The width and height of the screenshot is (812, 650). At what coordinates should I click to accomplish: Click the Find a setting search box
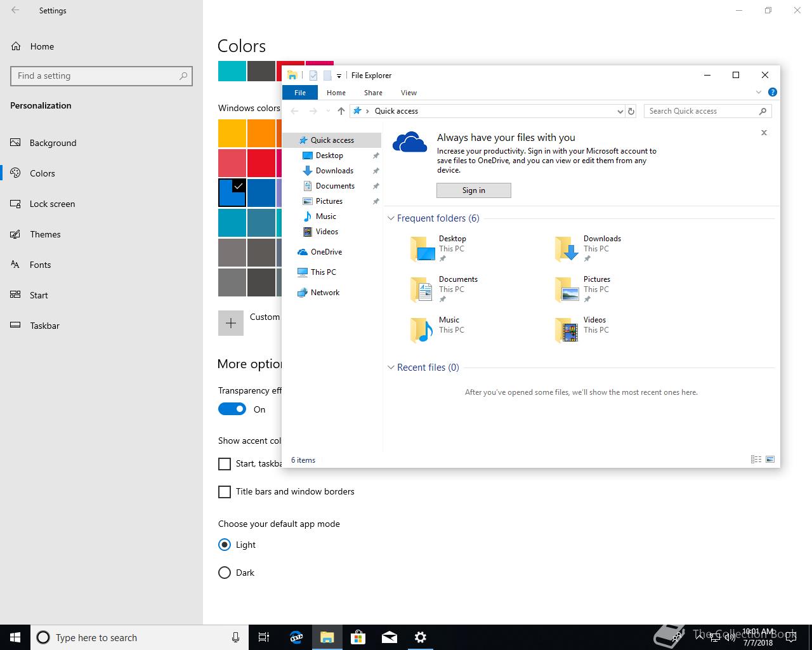[x=101, y=76]
